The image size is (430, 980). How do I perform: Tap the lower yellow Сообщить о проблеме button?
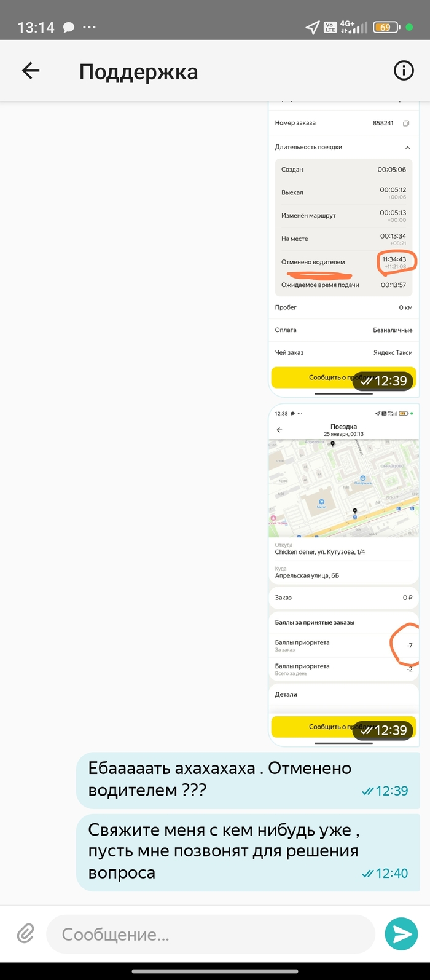pyautogui.click(x=343, y=727)
